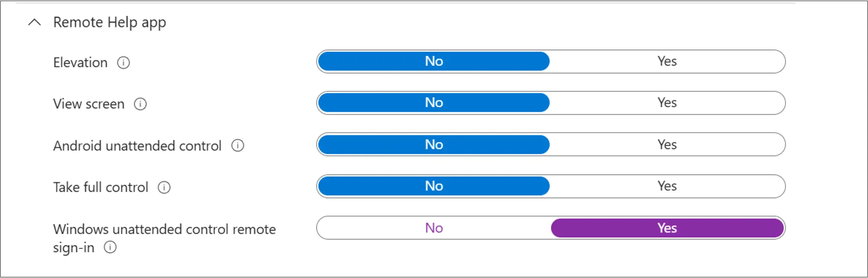Viewport: 868px width, 278px height.
Task: Enable View screen by selecting Yes
Action: pos(667,103)
